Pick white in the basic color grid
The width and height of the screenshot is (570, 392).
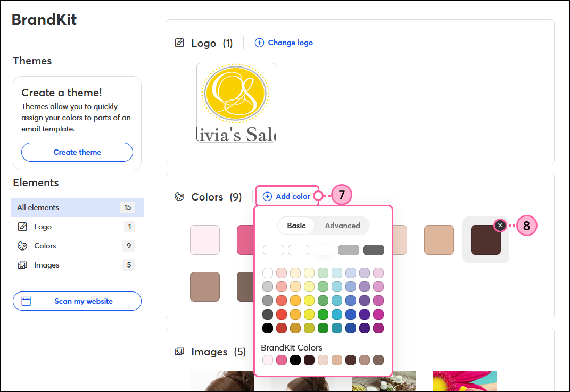point(268,273)
